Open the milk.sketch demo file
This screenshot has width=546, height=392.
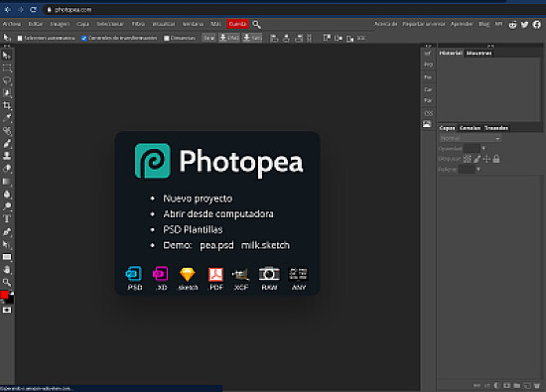[265, 245]
